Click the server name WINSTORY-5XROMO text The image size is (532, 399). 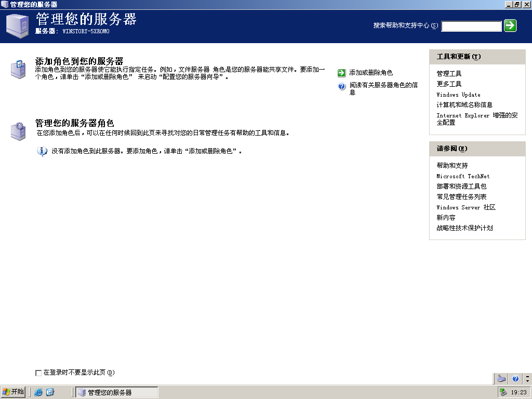pos(86,31)
